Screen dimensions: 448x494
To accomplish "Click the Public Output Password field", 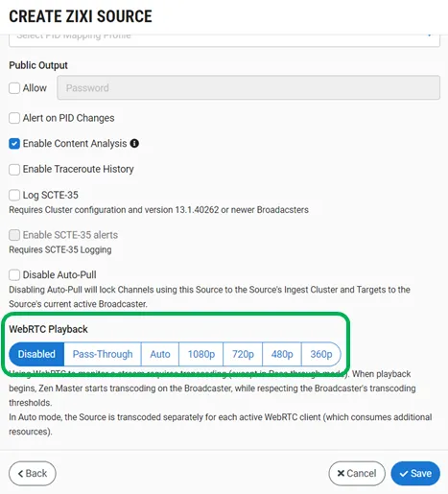I will coord(248,87).
